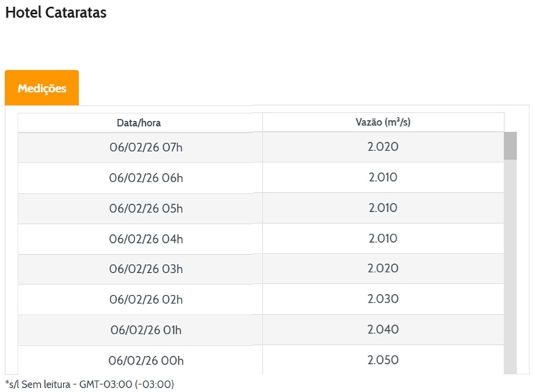Open the Medições tab
This screenshot has width=533, height=392.
[x=42, y=88]
